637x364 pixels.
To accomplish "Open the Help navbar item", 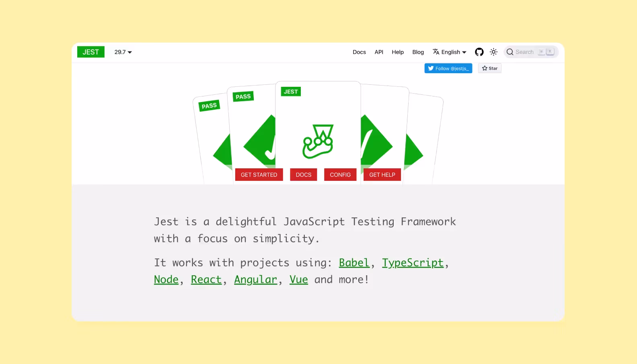I will coord(398,52).
